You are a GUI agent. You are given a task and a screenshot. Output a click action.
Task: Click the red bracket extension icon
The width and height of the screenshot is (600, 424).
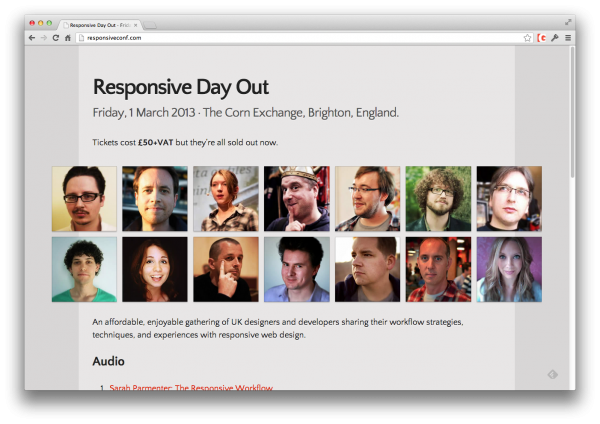[x=541, y=38]
